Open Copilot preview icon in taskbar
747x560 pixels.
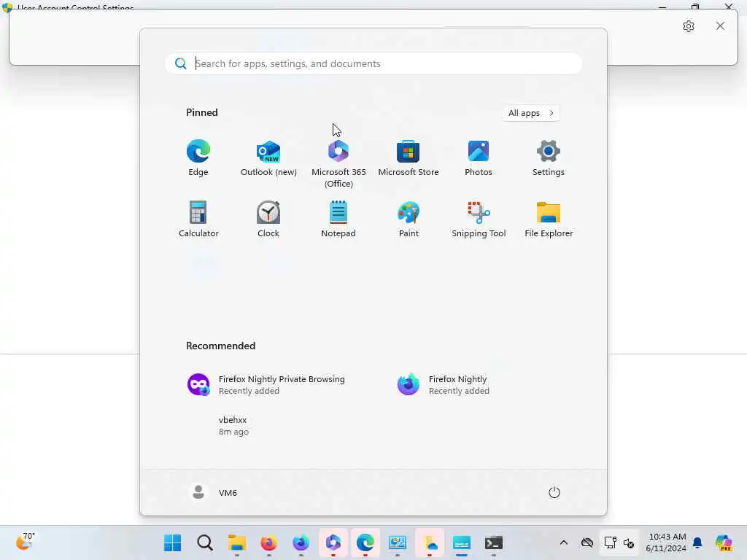tap(724, 542)
